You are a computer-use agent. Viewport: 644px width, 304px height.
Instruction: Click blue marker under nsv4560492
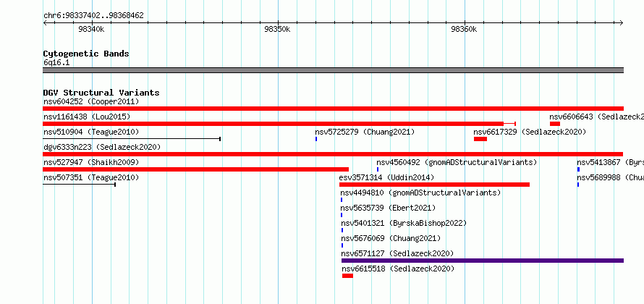click(378, 169)
